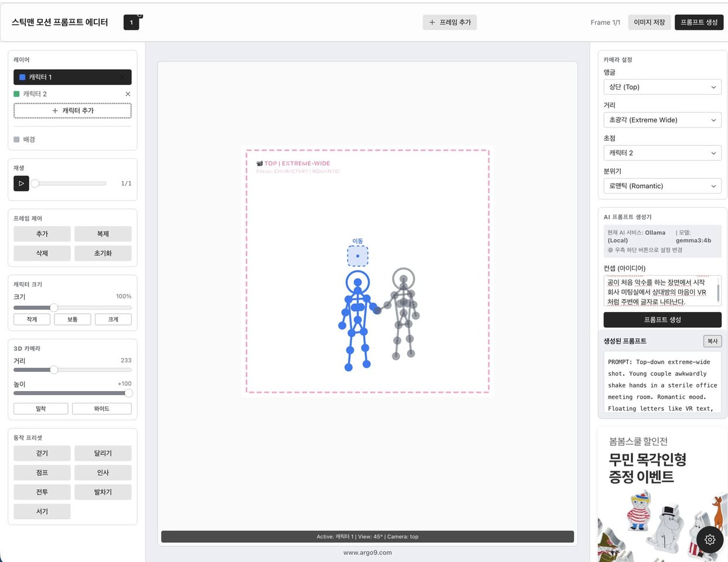The height and width of the screenshot is (562, 728).
Task: Click into the 컨셉 (아이디어) text field
Action: click(x=659, y=292)
